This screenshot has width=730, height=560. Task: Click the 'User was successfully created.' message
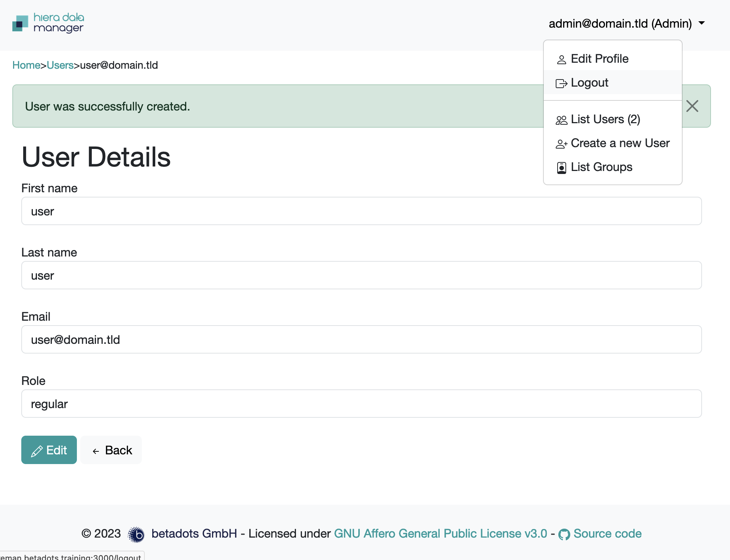click(x=107, y=106)
